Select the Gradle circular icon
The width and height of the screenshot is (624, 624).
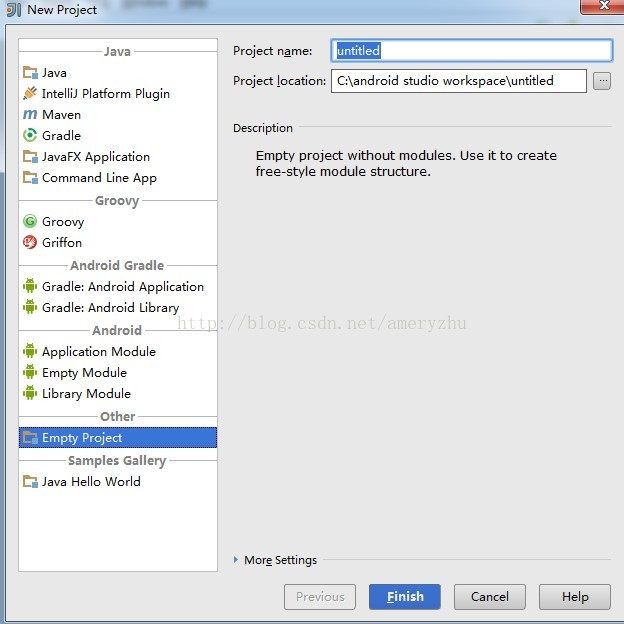click(x=30, y=135)
